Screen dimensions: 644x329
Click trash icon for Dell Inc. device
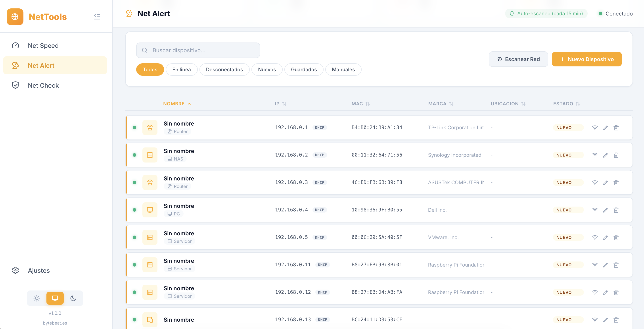pyautogui.click(x=616, y=210)
